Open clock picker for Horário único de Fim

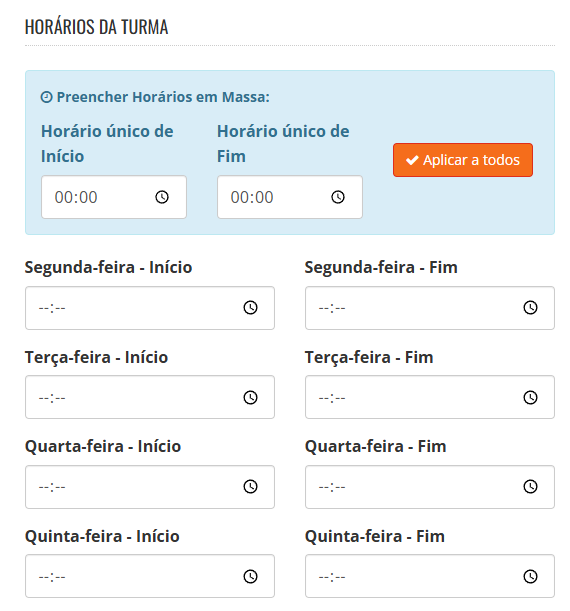[338, 197]
